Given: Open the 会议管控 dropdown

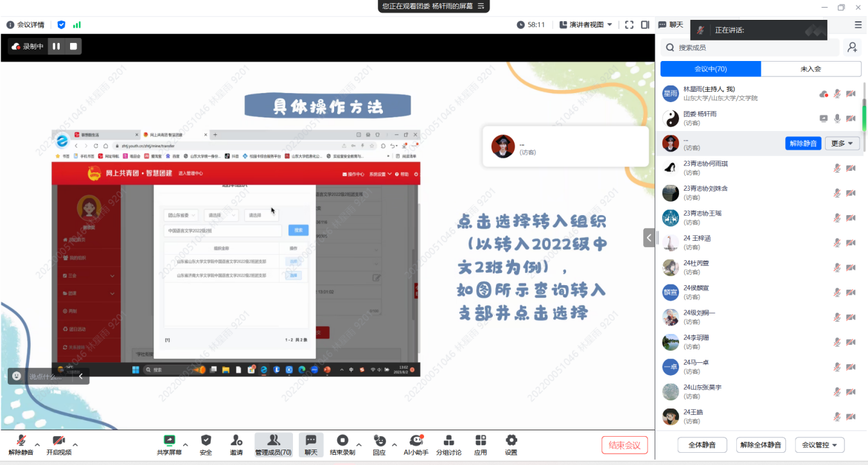Looking at the screenshot, I should point(819,445).
